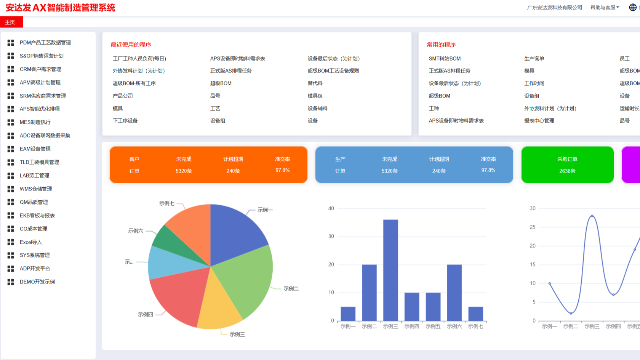Image resolution: width=640 pixels, height=360 pixels.
Task: Click the grid icon beside SRM menu
Action: point(11,96)
